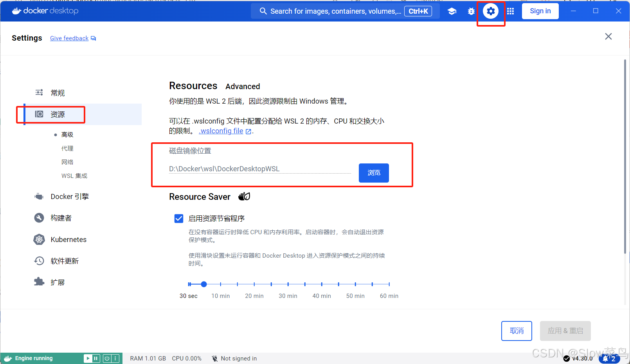Click the CPU 0.00% status text
The width and height of the screenshot is (630, 364).
[x=187, y=359]
